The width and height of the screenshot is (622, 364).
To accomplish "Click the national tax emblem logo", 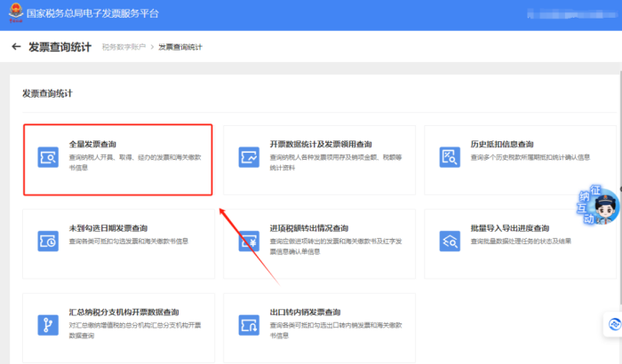I will [12, 14].
